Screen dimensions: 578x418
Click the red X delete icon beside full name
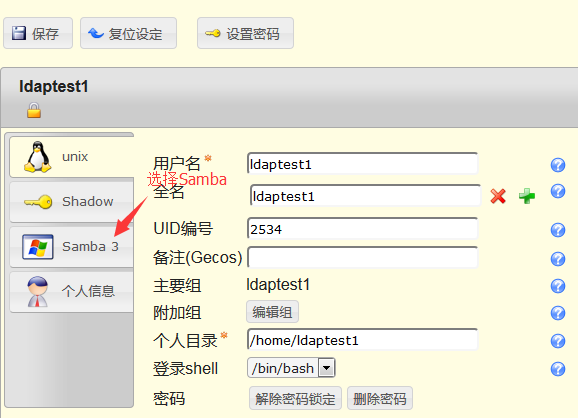498,196
